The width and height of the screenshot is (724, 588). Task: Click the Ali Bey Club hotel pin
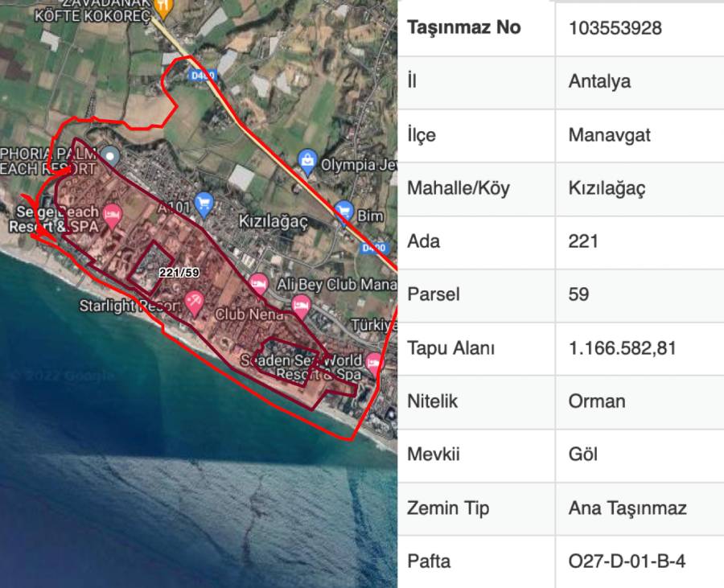point(258,285)
